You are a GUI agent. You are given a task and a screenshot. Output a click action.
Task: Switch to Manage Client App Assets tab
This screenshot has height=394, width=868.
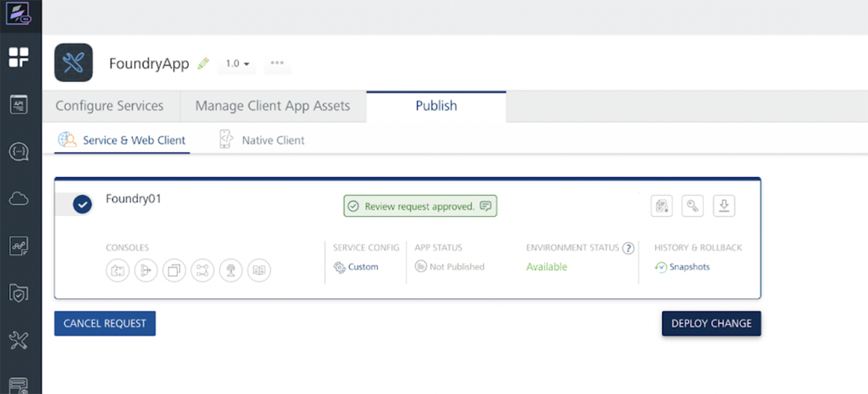point(273,106)
